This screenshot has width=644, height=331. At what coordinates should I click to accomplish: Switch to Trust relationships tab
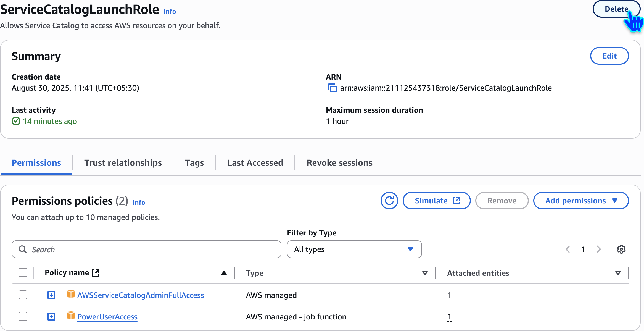123,163
